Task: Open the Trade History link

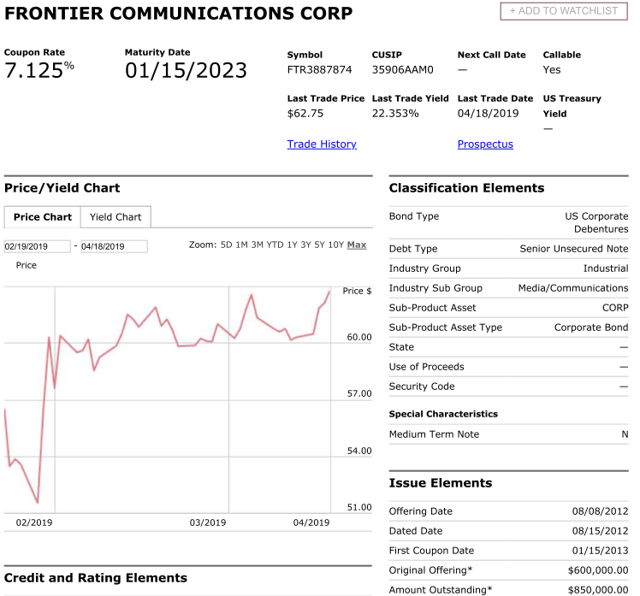Action: 321,144
